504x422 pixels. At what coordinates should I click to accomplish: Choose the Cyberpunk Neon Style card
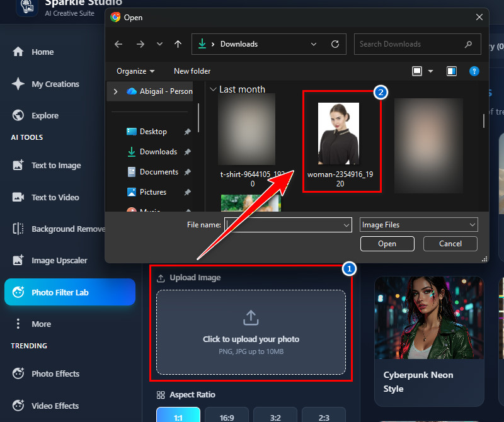click(x=429, y=341)
